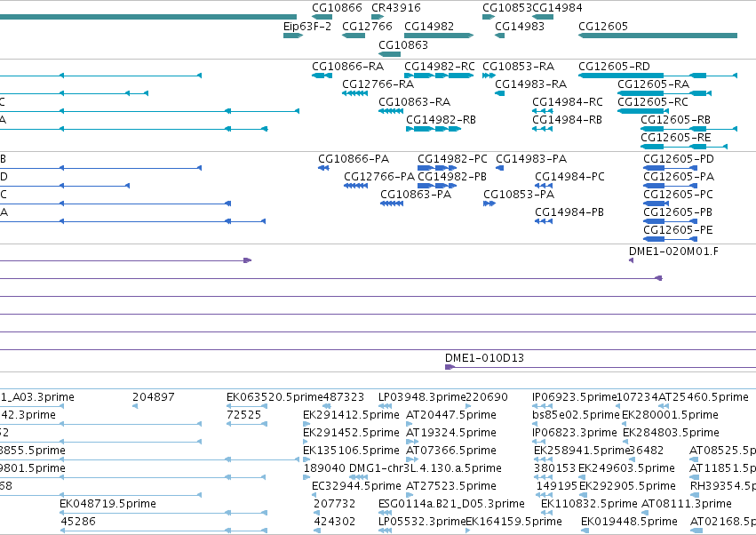The image size is (756, 535).
Task: Select EST EK284803.5prime
Action: click(671, 433)
